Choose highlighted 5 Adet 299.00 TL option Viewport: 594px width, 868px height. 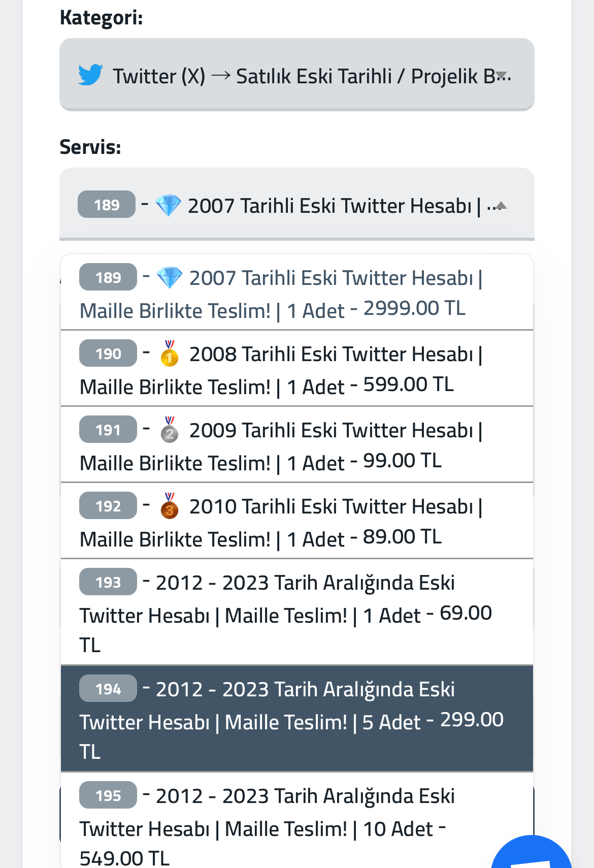point(297,719)
